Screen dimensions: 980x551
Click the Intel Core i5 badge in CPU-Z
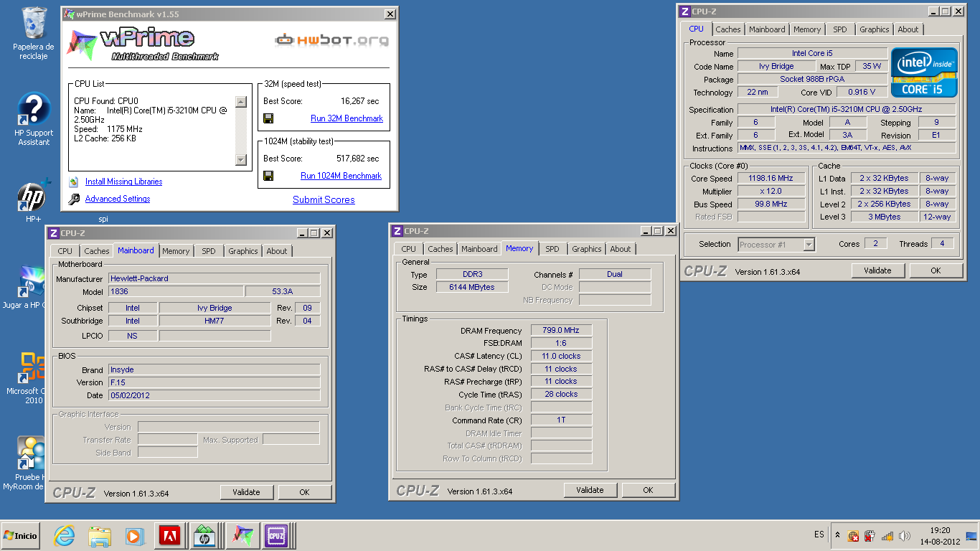(x=924, y=72)
